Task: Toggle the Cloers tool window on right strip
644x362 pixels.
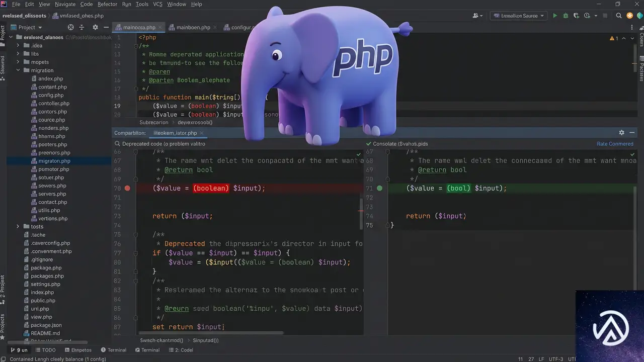Action: pyautogui.click(x=641, y=38)
